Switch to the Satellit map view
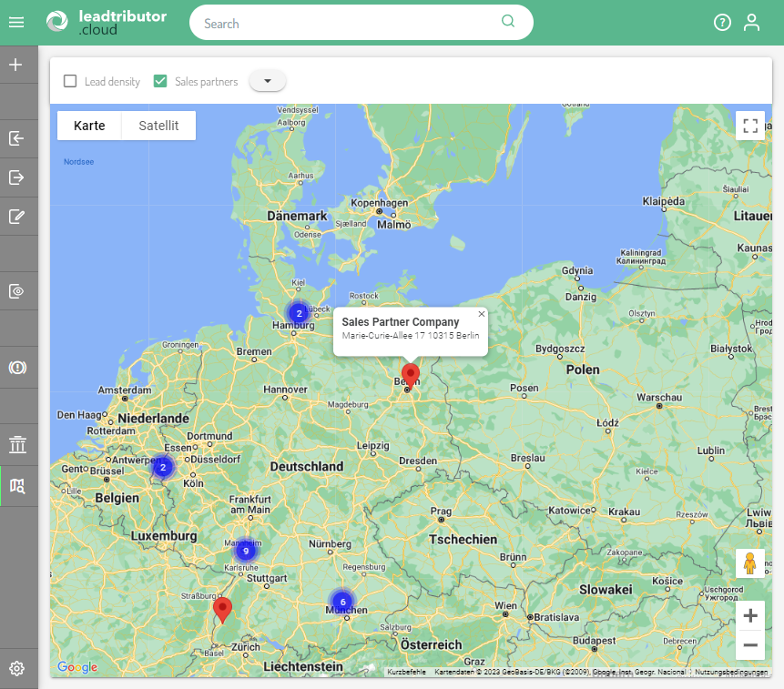Screen dimensions: 784x689 click(158, 126)
